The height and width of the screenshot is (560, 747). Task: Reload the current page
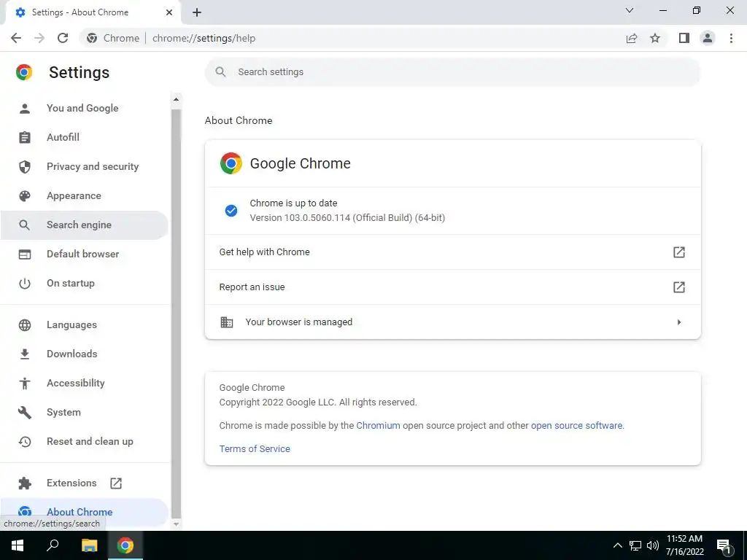(63, 38)
